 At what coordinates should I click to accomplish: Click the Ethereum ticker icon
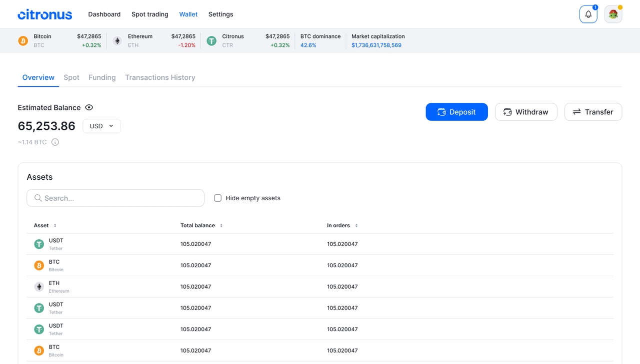click(x=117, y=41)
